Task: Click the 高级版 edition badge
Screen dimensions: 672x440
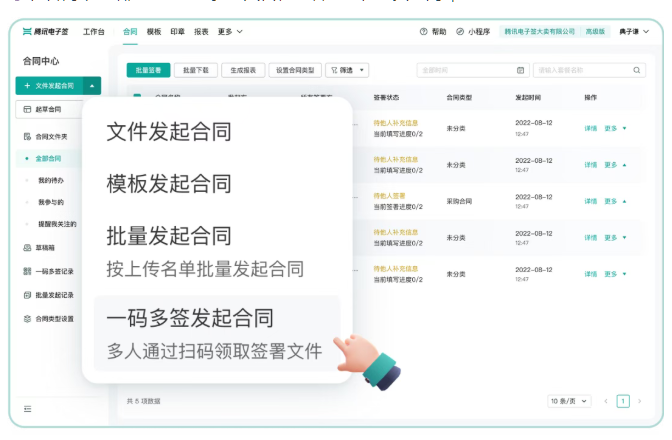Action: pos(595,32)
